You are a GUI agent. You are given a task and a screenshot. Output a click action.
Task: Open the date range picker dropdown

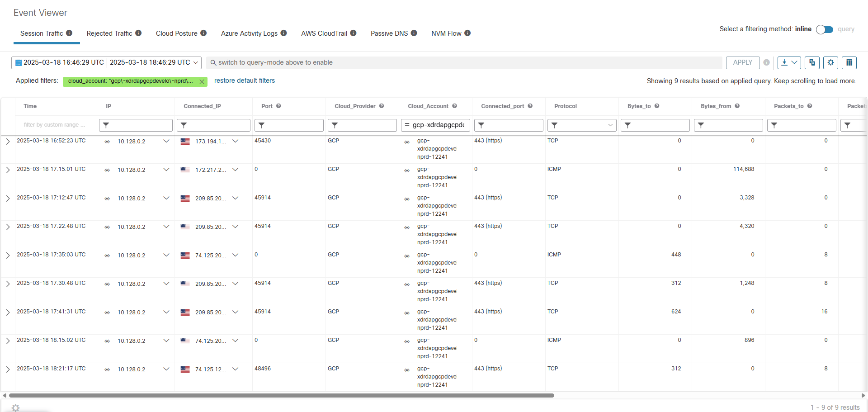(x=196, y=62)
